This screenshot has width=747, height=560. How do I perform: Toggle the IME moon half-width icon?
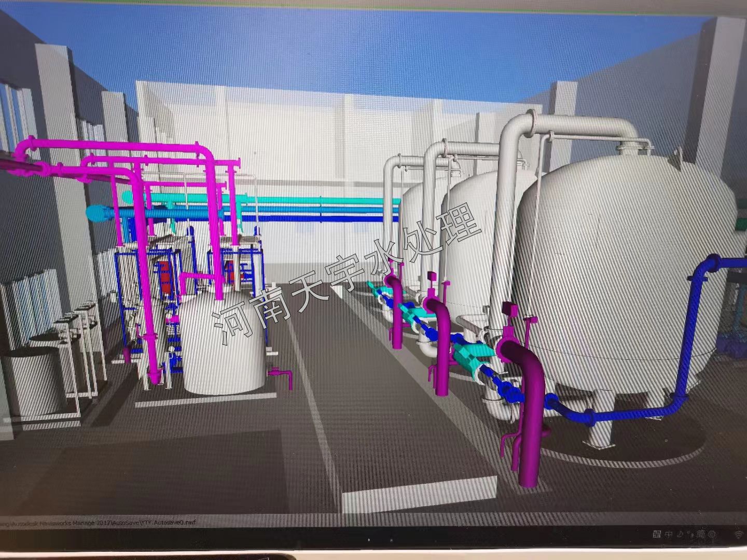[680, 534]
